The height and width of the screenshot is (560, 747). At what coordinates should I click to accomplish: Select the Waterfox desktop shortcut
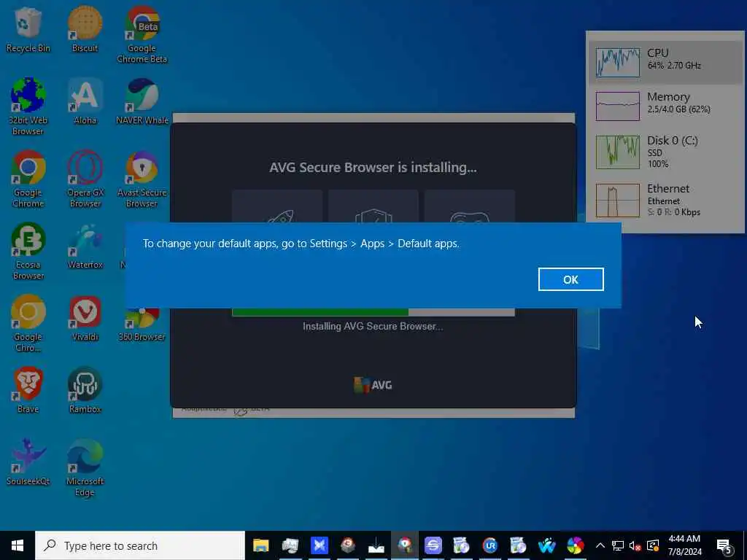pyautogui.click(x=85, y=246)
